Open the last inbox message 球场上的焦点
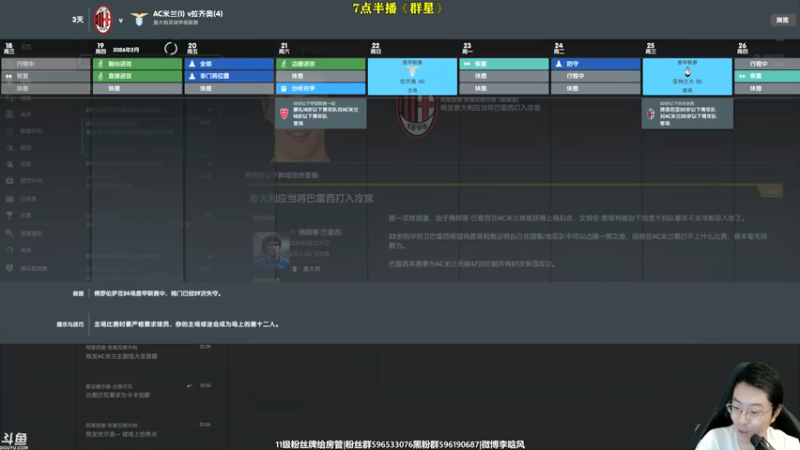This screenshot has height=450, width=800. [x=121, y=434]
